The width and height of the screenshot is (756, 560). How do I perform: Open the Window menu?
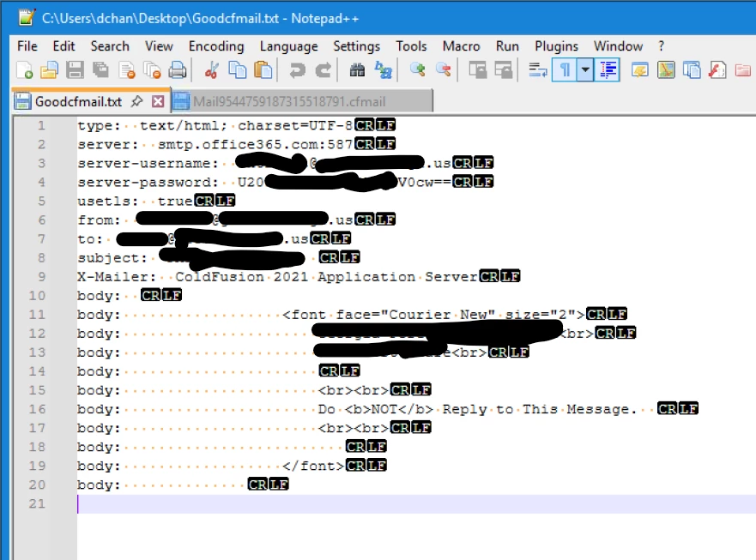click(618, 46)
